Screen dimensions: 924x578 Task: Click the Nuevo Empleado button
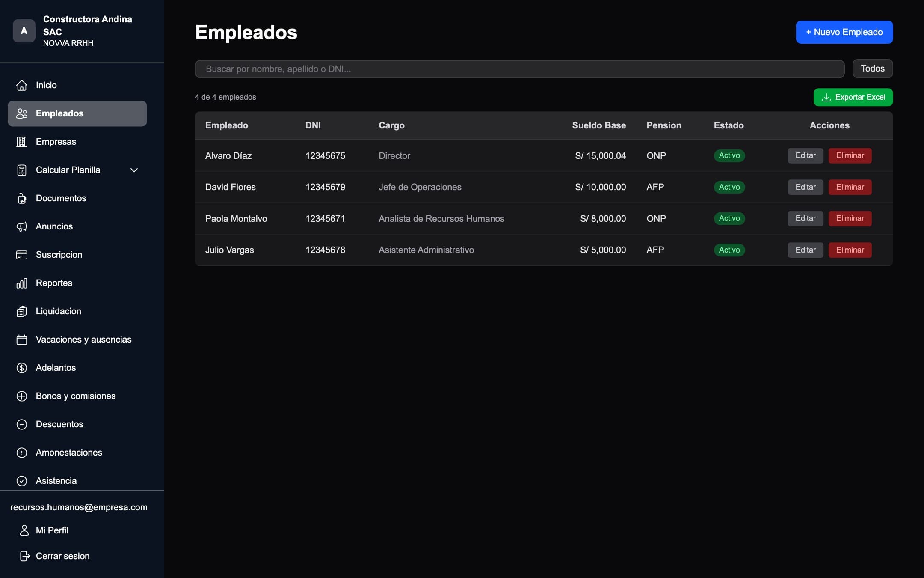(844, 32)
